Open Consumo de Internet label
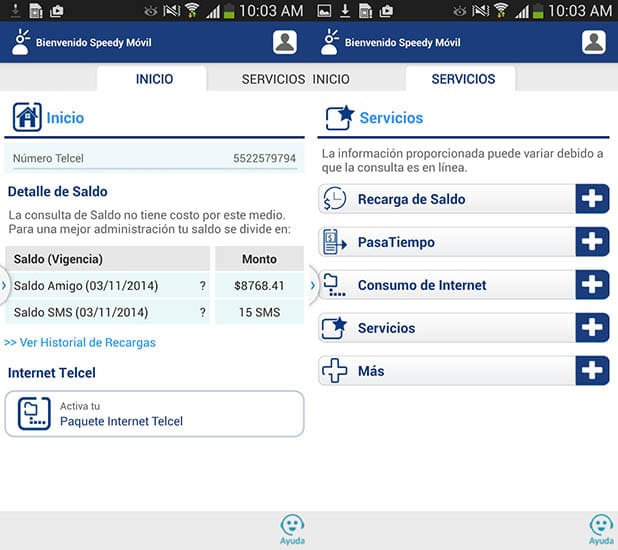 click(422, 285)
